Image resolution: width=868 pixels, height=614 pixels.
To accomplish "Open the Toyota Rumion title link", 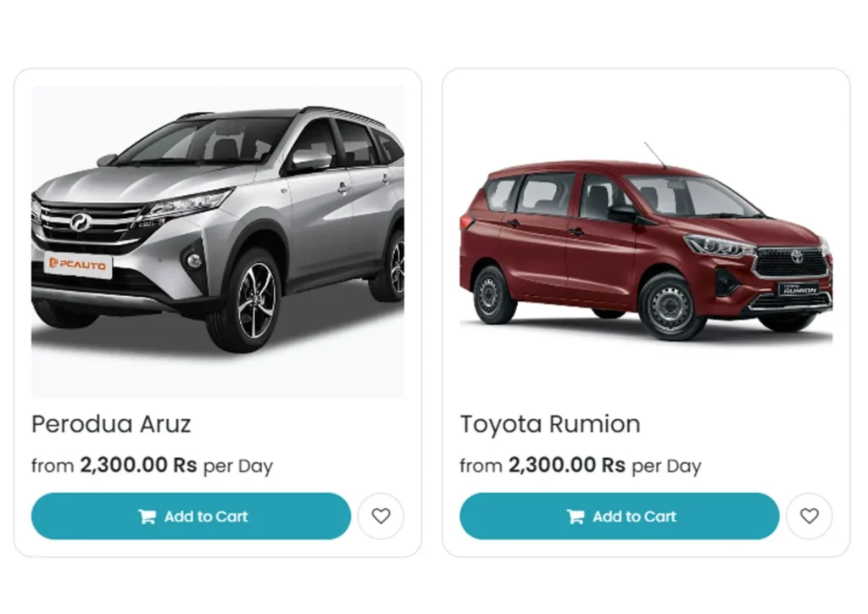I will click(x=550, y=424).
